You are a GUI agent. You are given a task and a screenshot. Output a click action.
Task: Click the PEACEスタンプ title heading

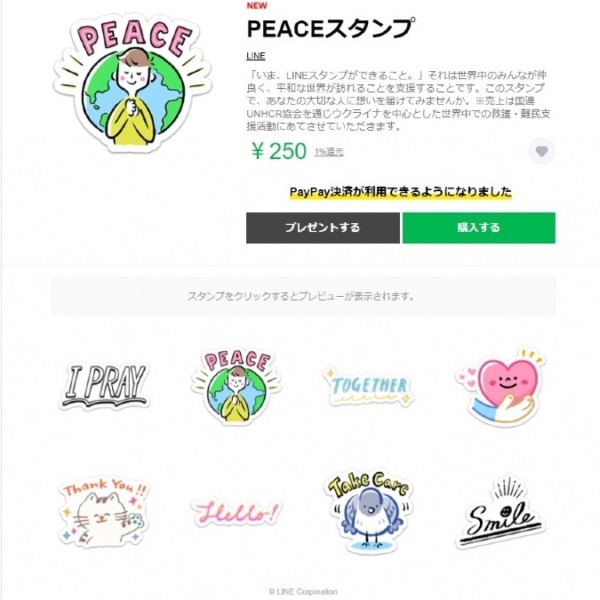coord(331,29)
